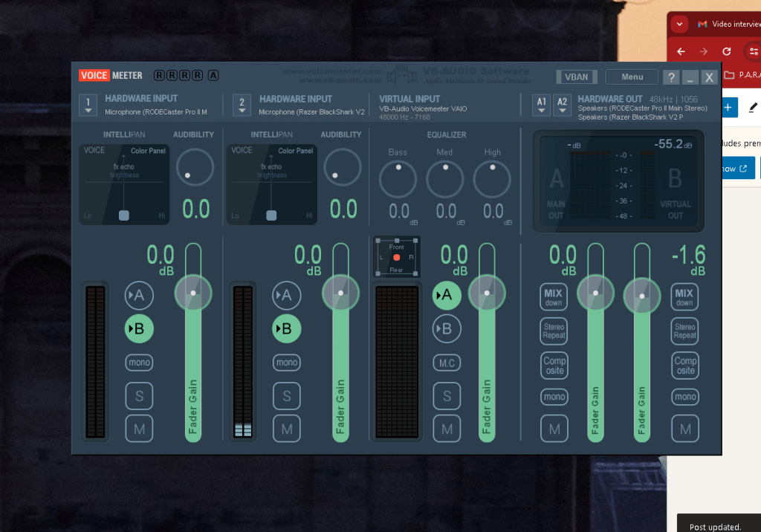Go forward in the browser window
The width and height of the screenshot is (761, 532).
click(704, 51)
